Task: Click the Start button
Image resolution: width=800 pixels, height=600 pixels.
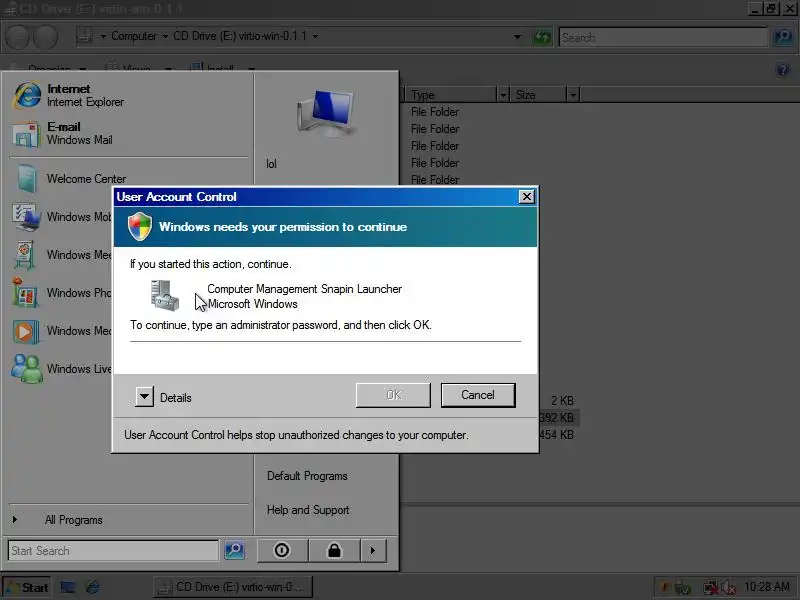Action: [x=27, y=587]
